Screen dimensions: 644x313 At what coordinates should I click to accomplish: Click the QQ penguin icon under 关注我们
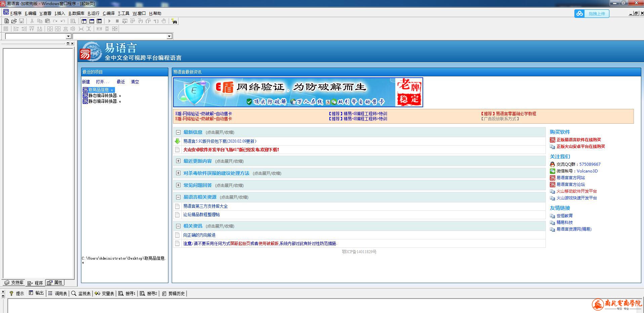click(552, 164)
